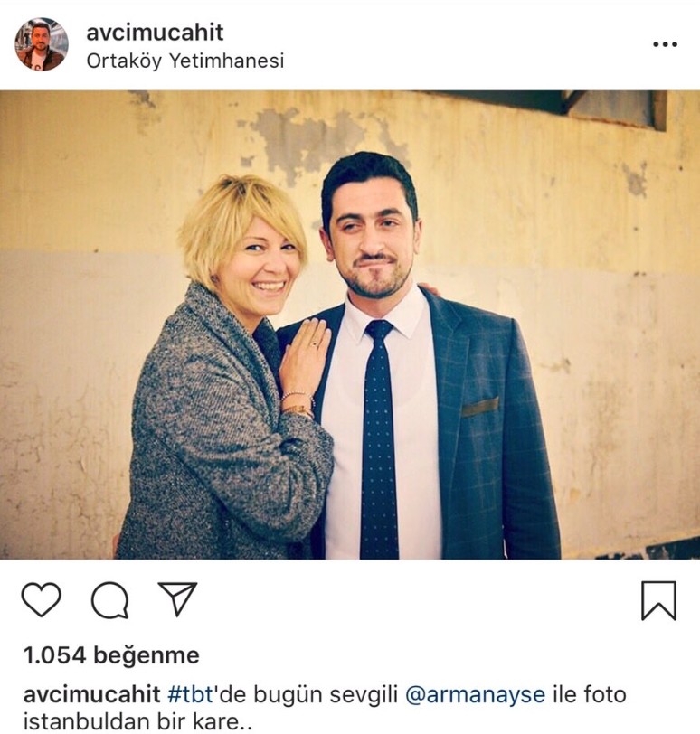The height and width of the screenshot is (734, 700).
Task: Tap the caption text 'istanbuldan bir kare..'
Action: coord(137,721)
